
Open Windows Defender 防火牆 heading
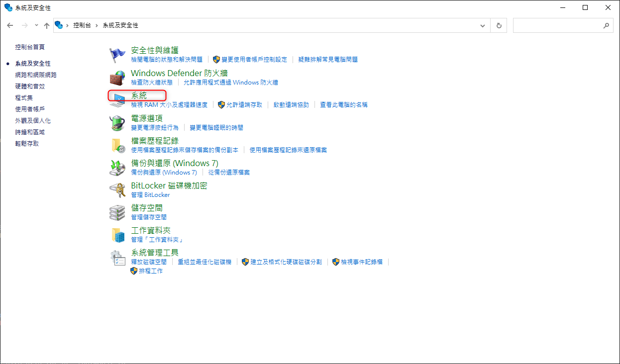179,73
